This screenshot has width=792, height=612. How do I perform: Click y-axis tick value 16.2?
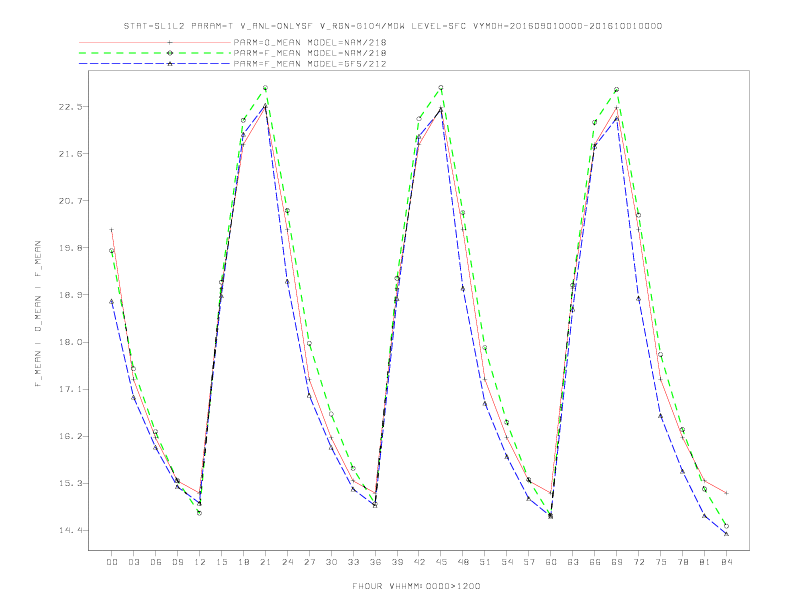[70, 436]
